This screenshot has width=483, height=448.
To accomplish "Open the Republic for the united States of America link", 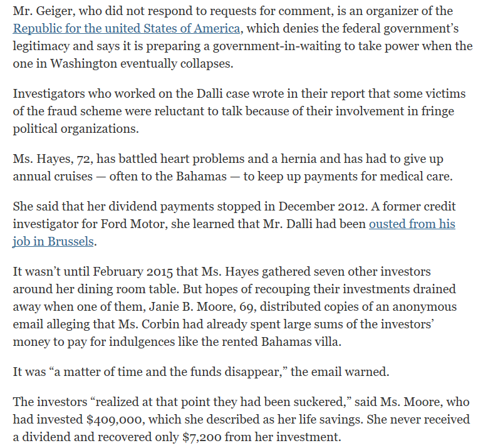I will [x=127, y=28].
